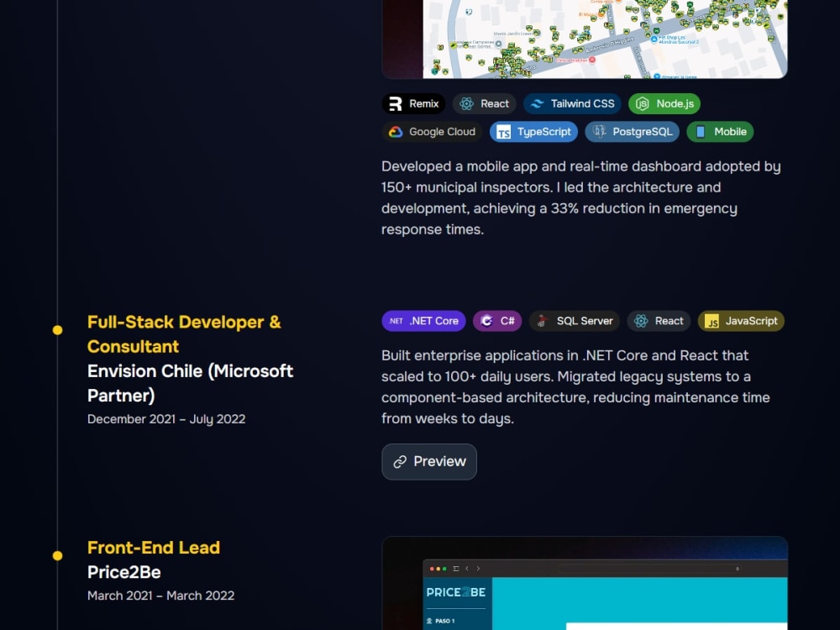Click the Envision Chile (Microsoft Partner) text
The image size is (840, 630).
tap(190, 383)
